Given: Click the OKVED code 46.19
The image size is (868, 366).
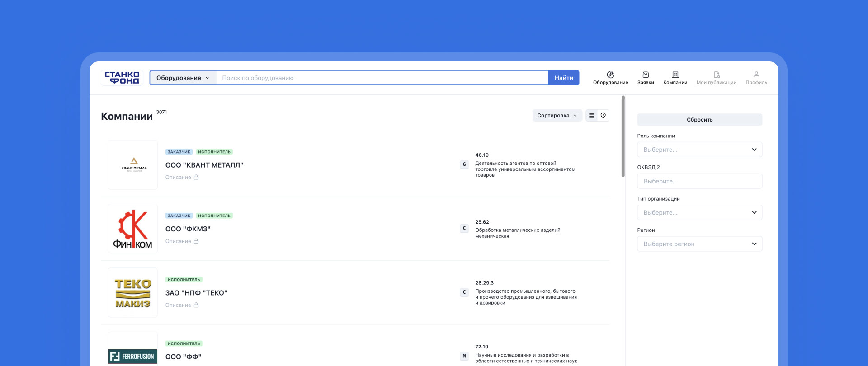Looking at the screenshot, I should tap(482, 155).
